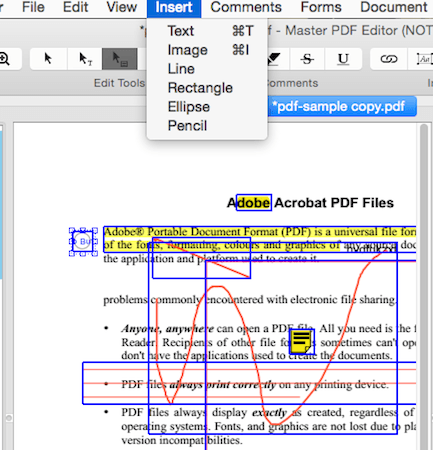Choose Ellipse from the Insert menu
This screenshot has width=433, height=450.
[x=207, y=107]
